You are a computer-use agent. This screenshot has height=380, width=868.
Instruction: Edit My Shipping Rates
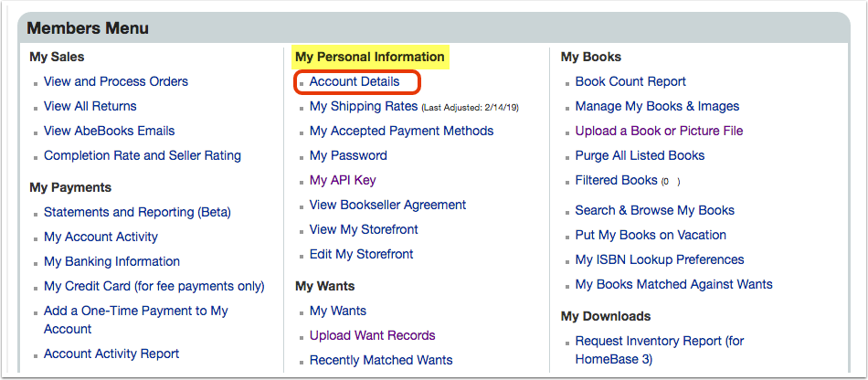pos(363,106)
